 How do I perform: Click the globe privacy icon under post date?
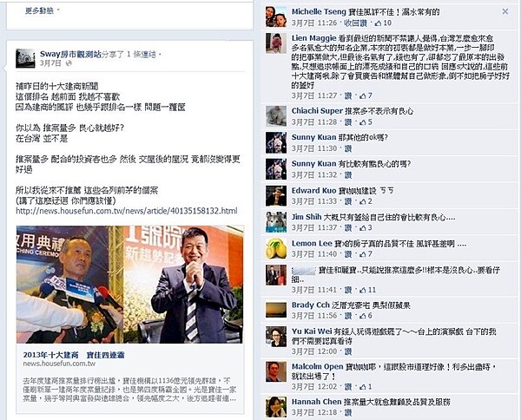[69, 63]
